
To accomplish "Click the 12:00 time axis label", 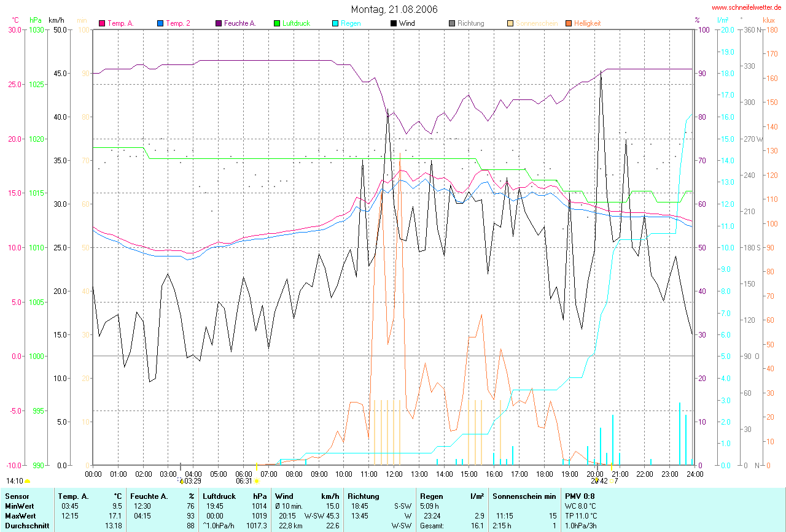I will [x=394, y=474].
